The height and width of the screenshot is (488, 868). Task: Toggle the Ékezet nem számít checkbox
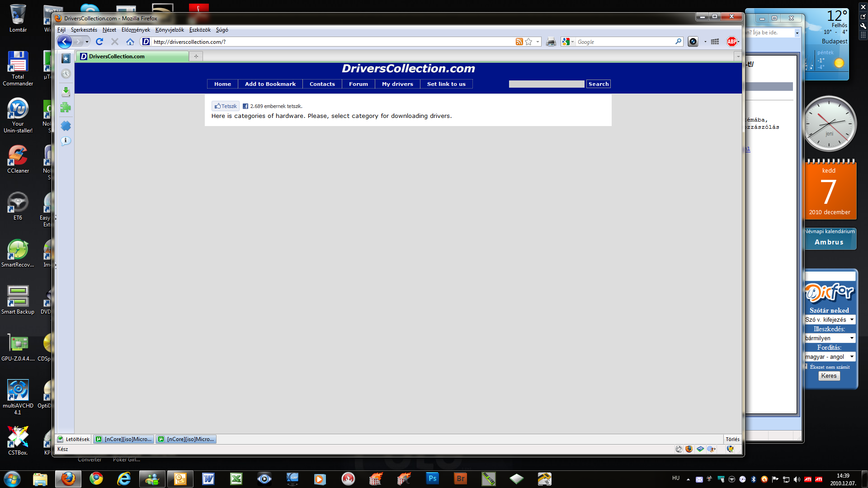click(x=807, y=367)
